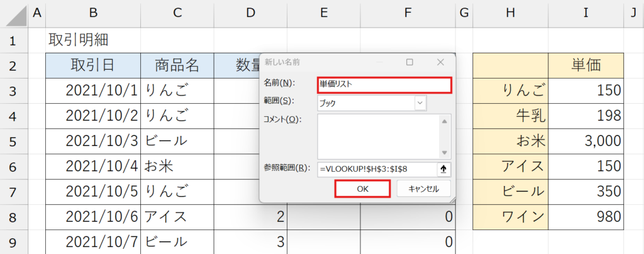Click the price cell 198
This screenshot has width=644, height=254.
click(586, 116)
